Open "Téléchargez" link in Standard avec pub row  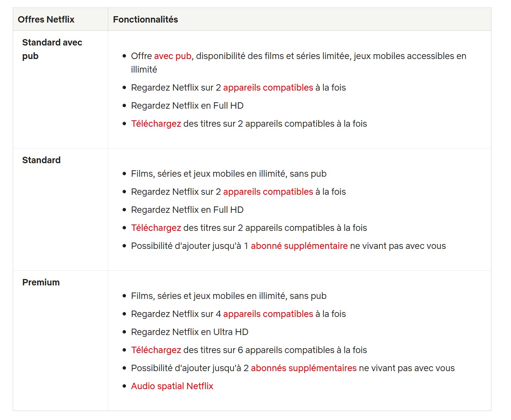pyautogui.click(x=156, y=124)
